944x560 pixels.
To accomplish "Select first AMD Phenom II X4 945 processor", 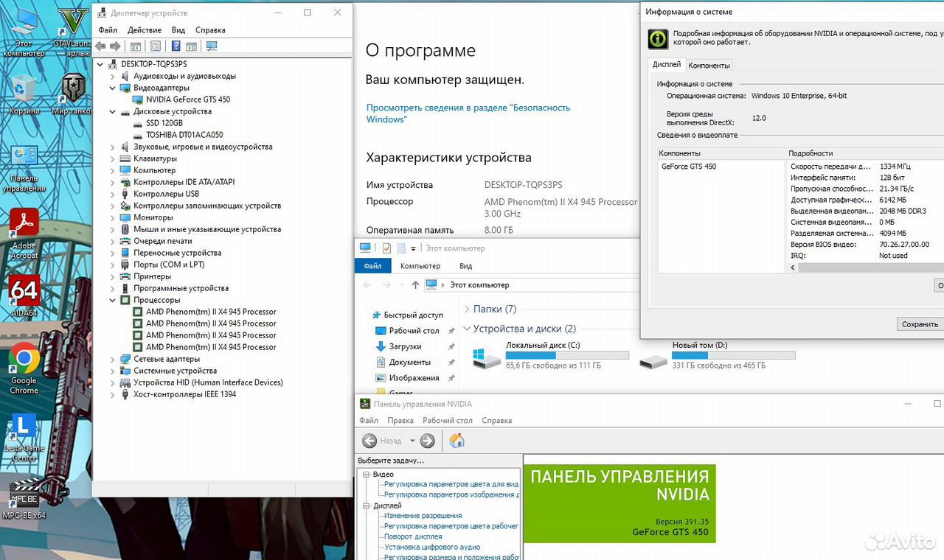I will [211, 312].
